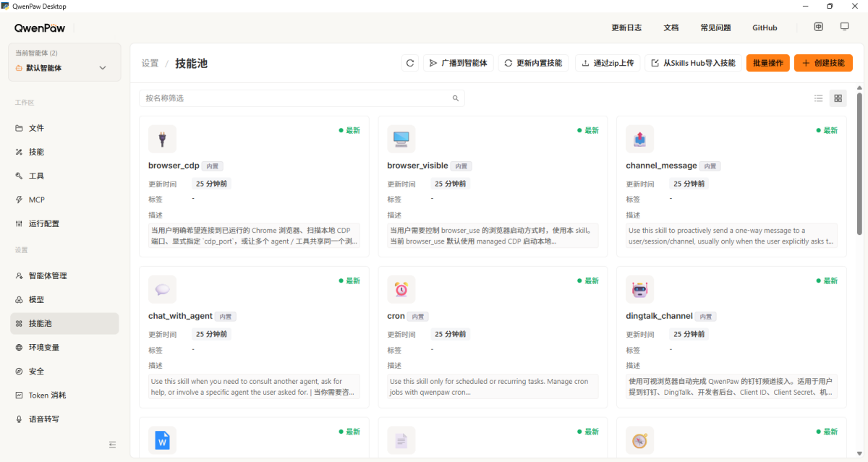The width and height of the screenshot is (868, 462).
Task: Open the 批量操作 batch actions menu
Action: point(767,63)
